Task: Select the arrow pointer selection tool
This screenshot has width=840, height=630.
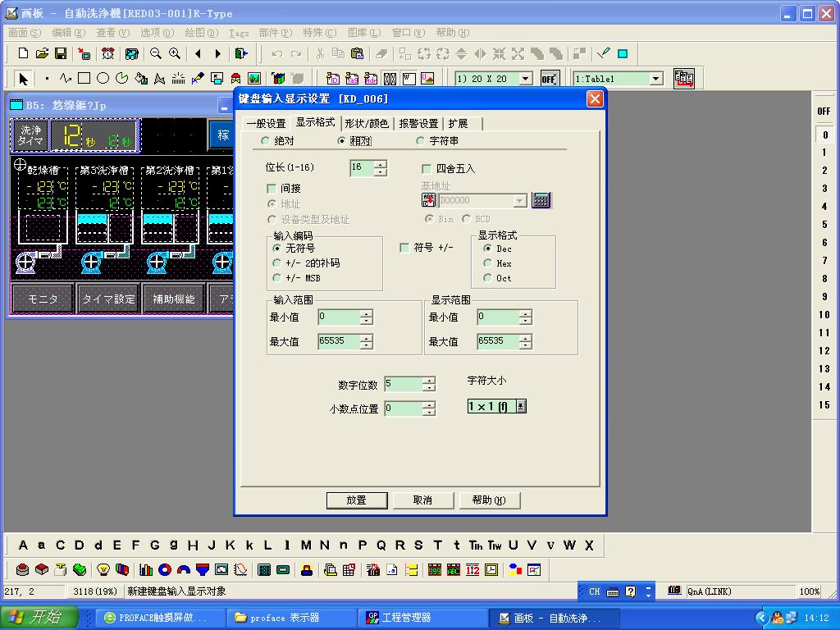Action: pyautogui.click(x=23, y=79)
